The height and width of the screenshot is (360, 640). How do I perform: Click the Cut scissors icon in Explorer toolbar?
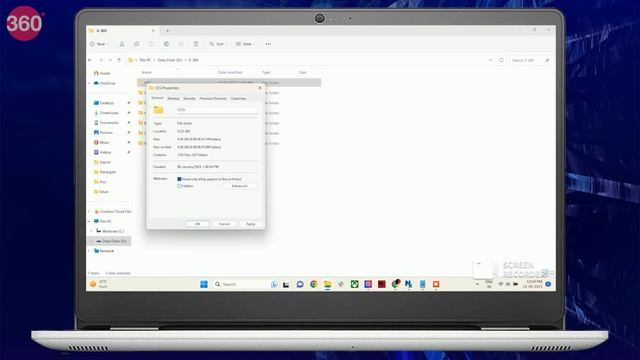pyautogui.click(x=122, y=44)
